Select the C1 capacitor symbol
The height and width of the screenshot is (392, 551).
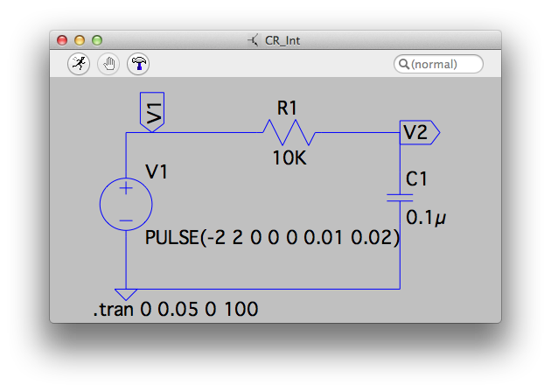(x=400, y=198)
